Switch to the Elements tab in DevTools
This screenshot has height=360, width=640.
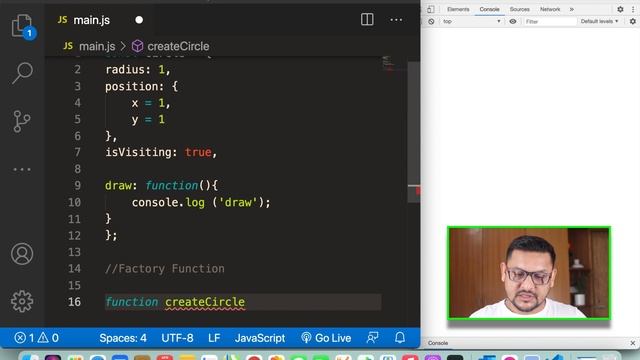(x=458, y=9)
